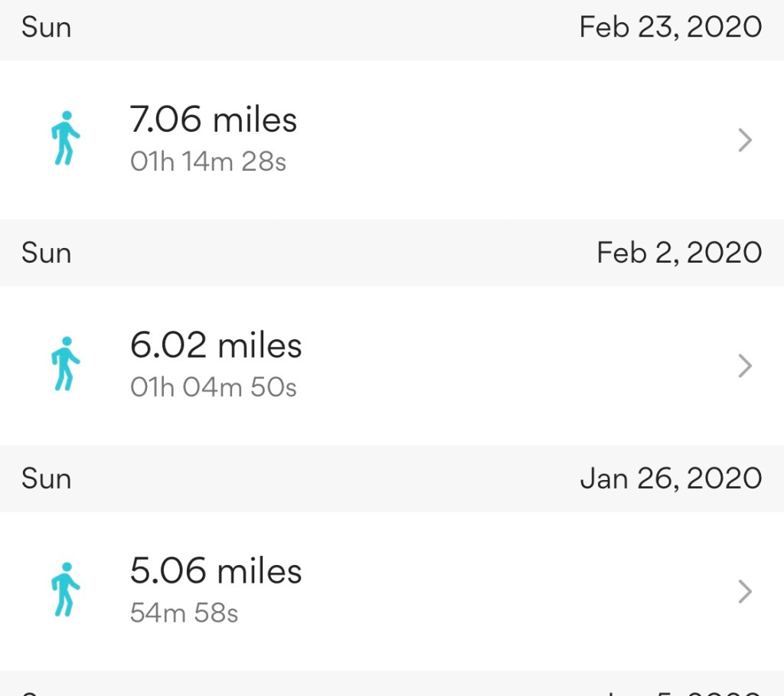Click the walking icon beside 5.06 miles
This screenshot has height=696, width=784.
pos(66,590)
